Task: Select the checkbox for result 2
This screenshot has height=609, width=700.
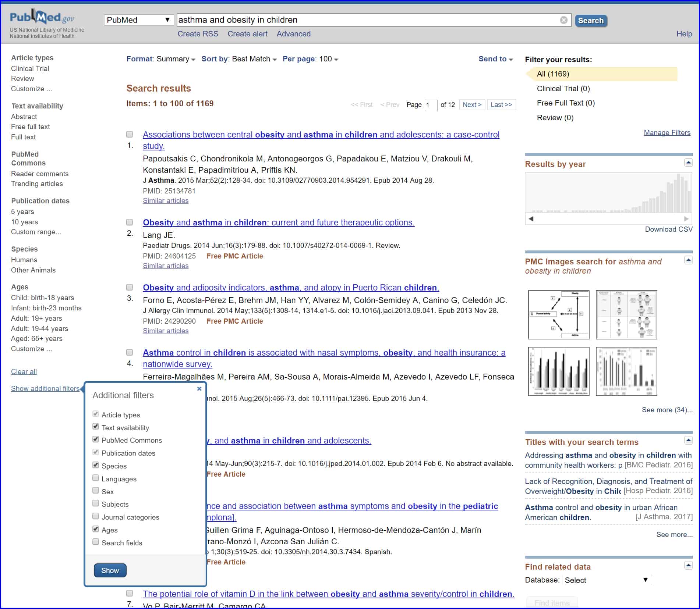Action: pos(130,222)
